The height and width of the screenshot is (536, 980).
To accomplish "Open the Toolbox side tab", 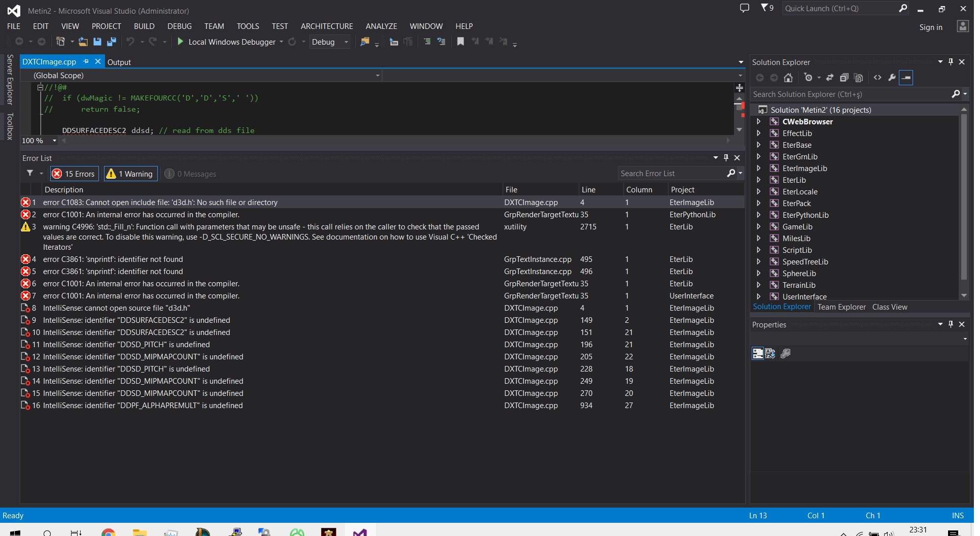I will [x=10, y=126].
